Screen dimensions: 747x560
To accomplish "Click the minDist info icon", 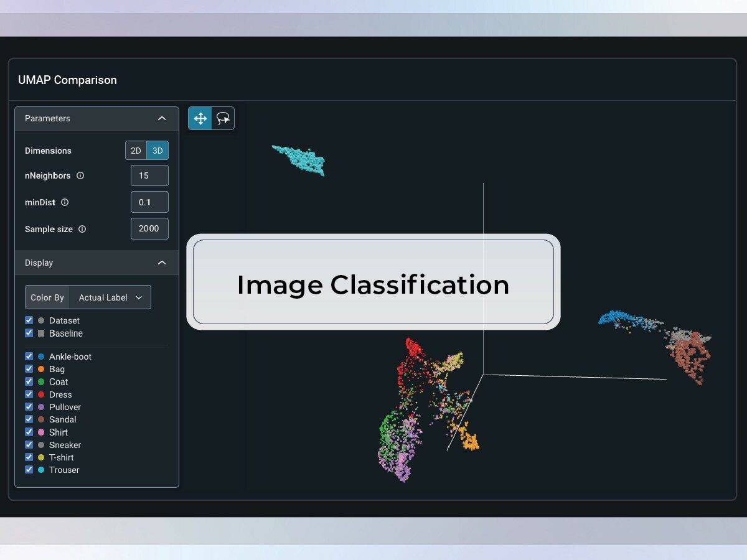I will [65, 202].
